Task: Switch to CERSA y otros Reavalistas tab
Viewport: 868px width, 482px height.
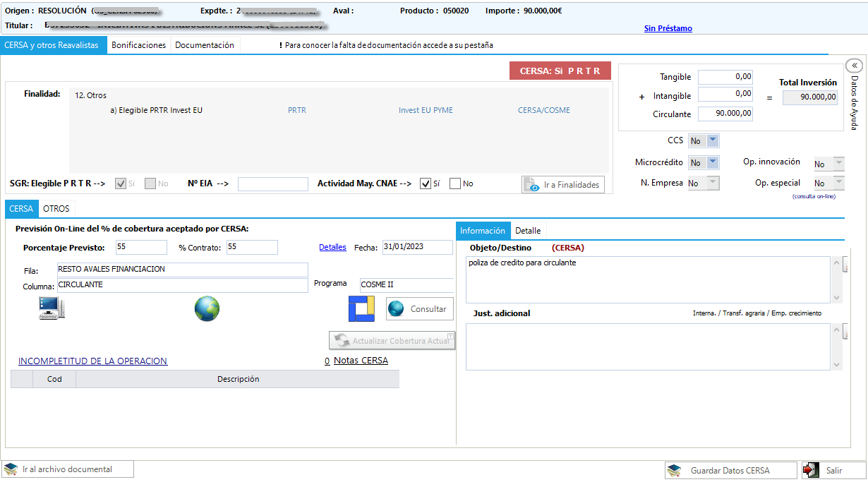Action: 54,44
